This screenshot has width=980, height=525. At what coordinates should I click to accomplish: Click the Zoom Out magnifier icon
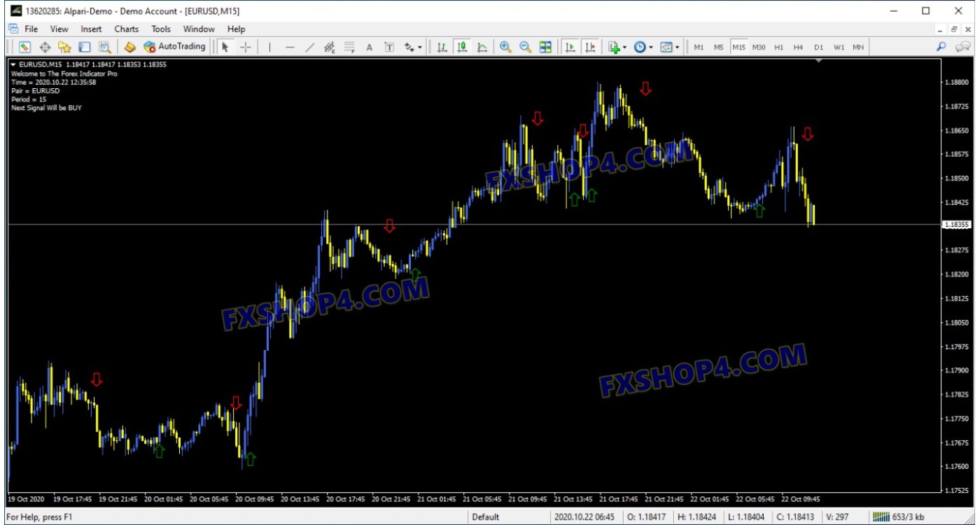[x=525, y=47]
